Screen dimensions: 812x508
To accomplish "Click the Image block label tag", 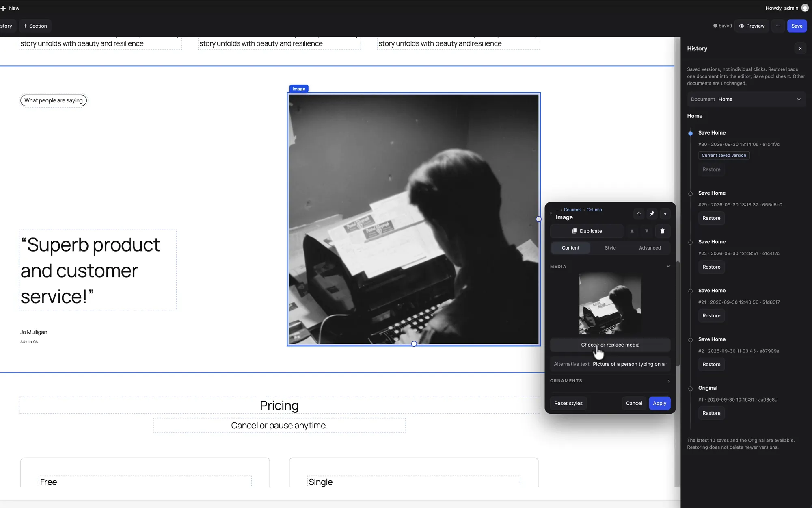I will click(x=299, y=89).
